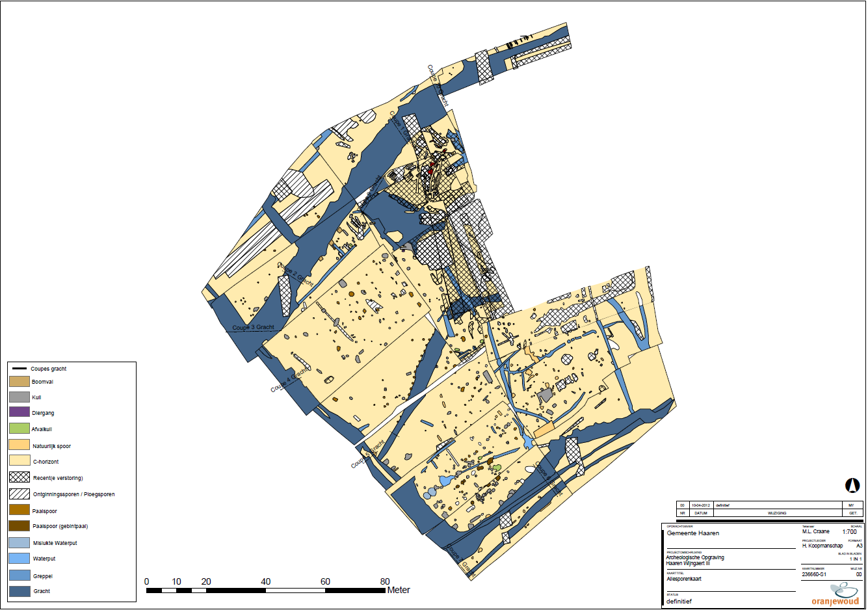
Task: Click the 'M.L. Craane' drafter name
Action: 816,531
